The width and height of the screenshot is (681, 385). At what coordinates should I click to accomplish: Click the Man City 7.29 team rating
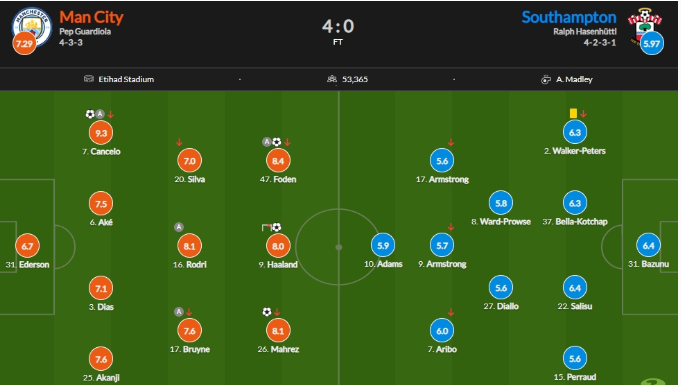point(24,43)
